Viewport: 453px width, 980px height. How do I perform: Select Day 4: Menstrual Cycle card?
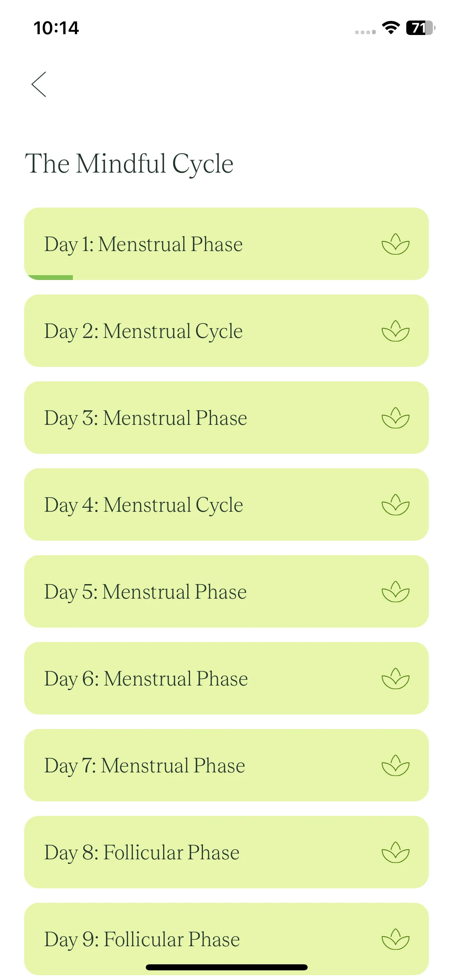(x=226, y=504)
